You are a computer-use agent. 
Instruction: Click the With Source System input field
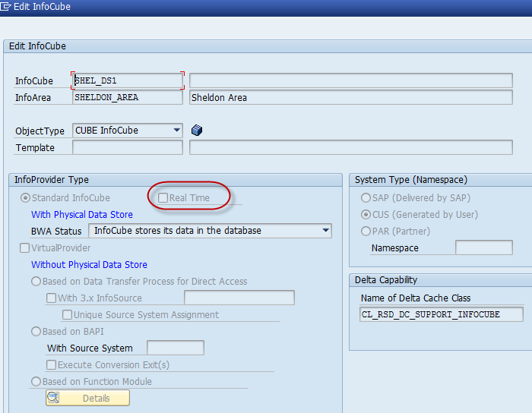pyautogui.click(x=176, y=348)
